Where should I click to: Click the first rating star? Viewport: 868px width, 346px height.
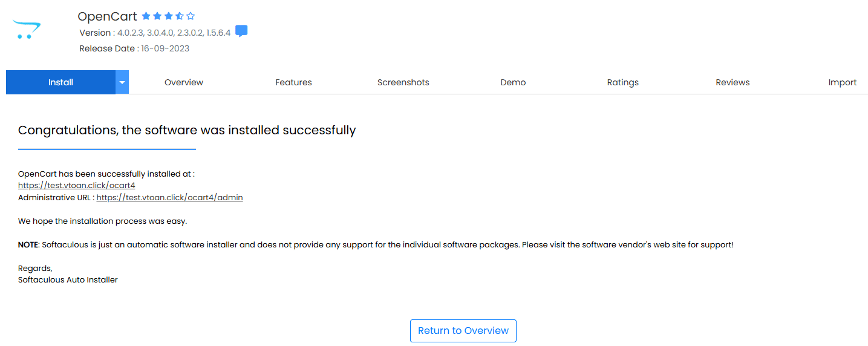coord(146,16)
